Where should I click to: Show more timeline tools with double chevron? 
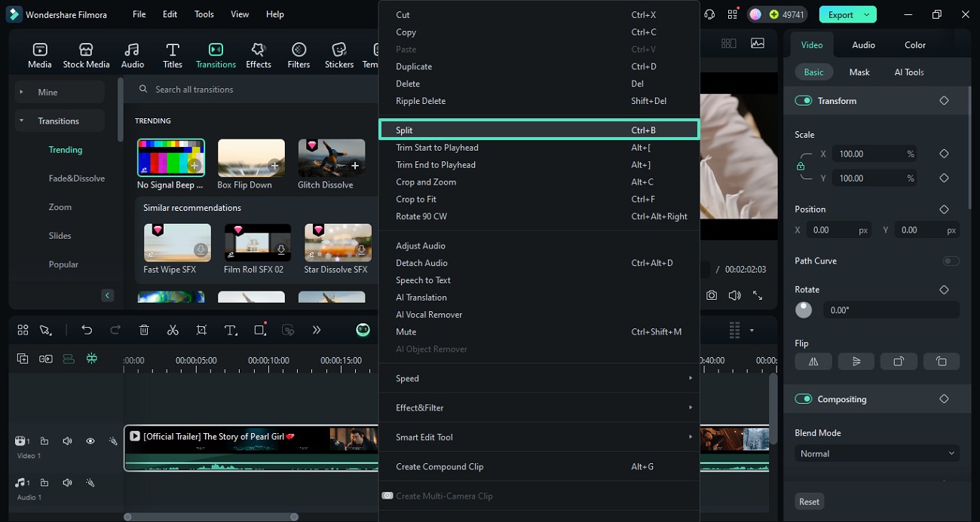point(317,330)
